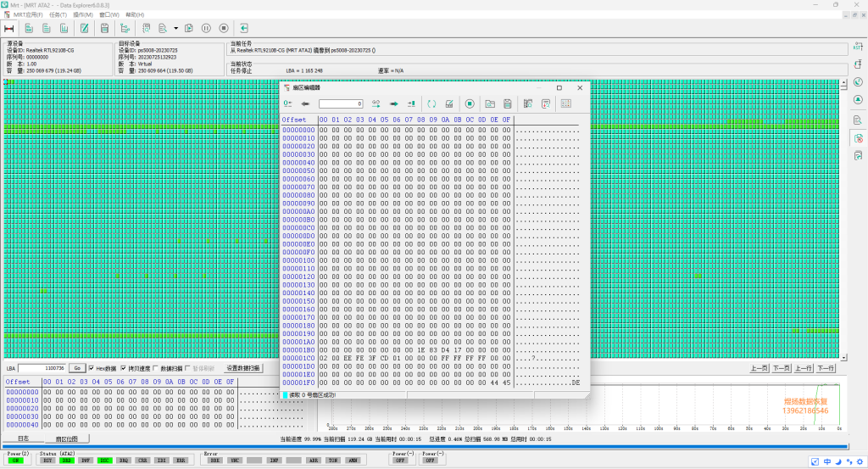This screenshot has width=868, height=469.
Task: Open file from folder in sector editor
Action: coord(490,103)
